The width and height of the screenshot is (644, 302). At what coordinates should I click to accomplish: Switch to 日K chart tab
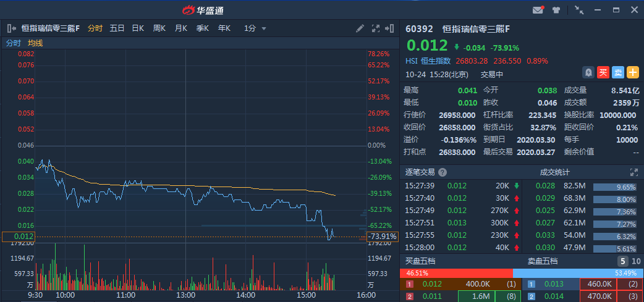138,28
